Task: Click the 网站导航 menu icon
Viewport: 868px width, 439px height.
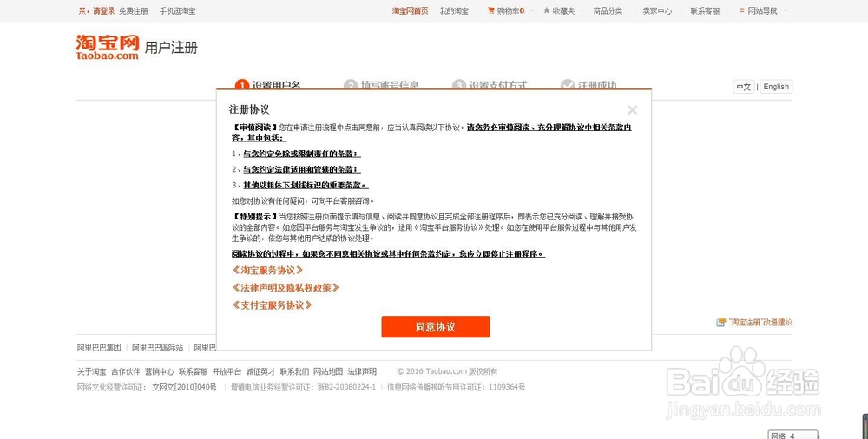Action: (742, 10)
